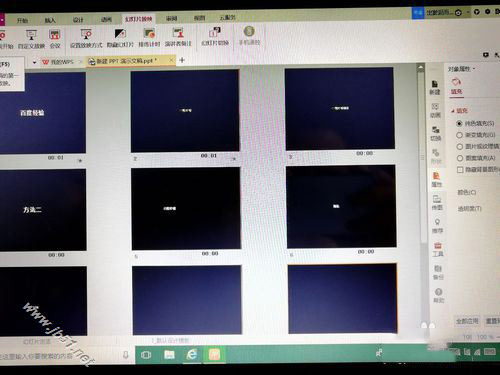Open the 会议 meeting icon in ribbon
The height and width of the screenshot is (375, 500).
pyautogui.click(x=55, y=35)
